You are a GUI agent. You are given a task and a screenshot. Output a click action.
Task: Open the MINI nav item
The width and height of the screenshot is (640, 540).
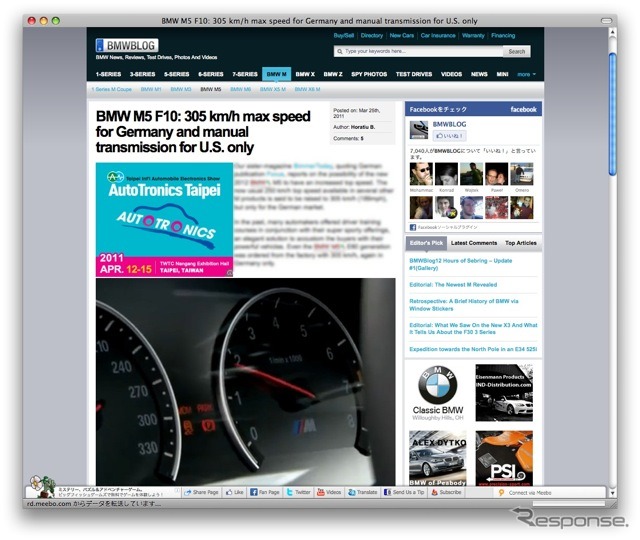[x=502, y=74]
